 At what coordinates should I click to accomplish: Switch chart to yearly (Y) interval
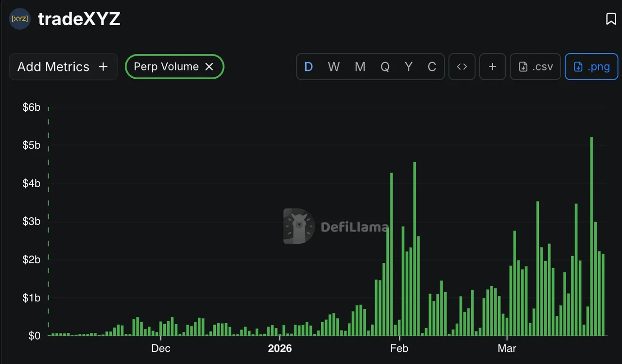[x=409, y=67]
